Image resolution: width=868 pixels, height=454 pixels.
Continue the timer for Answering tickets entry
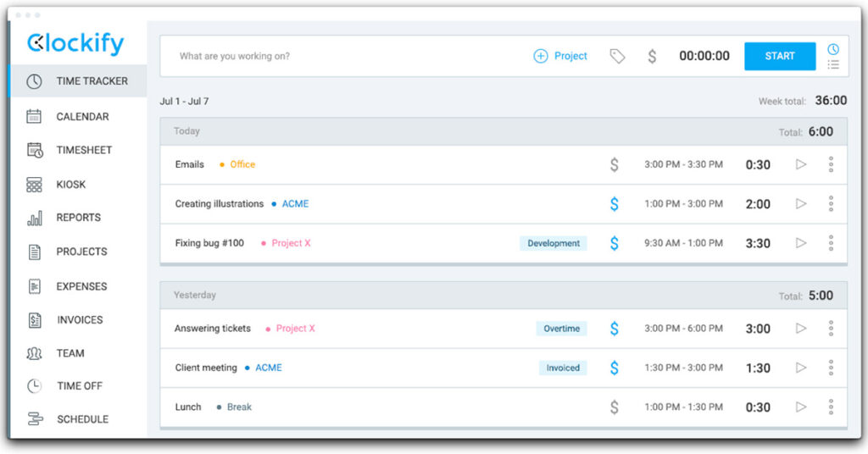[801, 329]
